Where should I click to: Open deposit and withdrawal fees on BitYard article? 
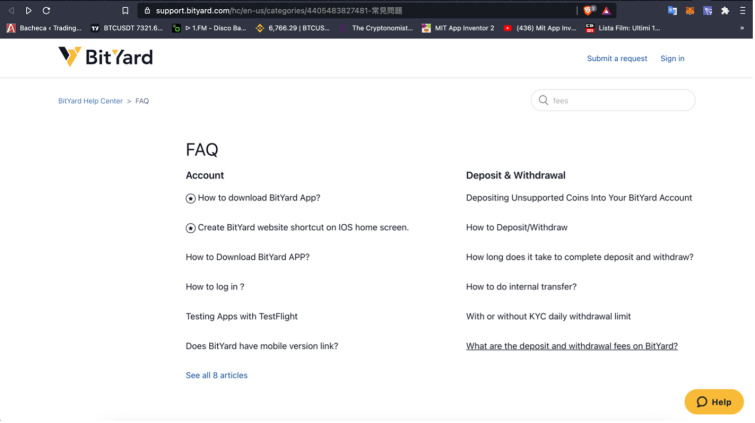point(572,346)
